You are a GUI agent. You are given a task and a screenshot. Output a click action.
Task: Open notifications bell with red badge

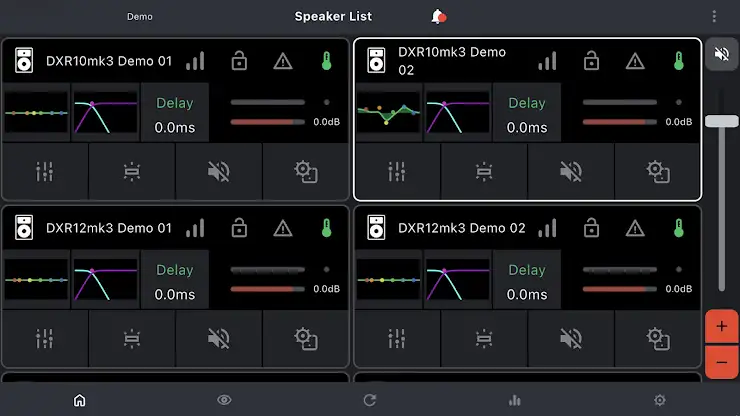pos(438,17)
